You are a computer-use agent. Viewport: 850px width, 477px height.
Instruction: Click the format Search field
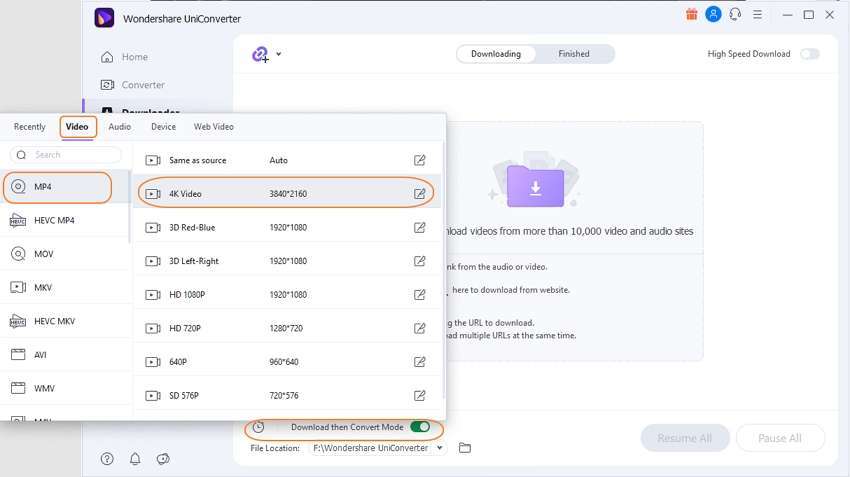(x=70, y=155)
